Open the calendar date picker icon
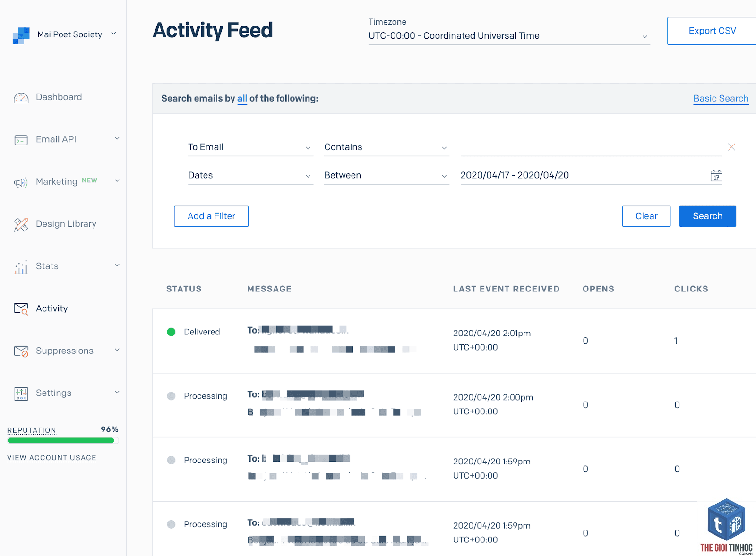This screenshot has width=756, height=556. pyautogui.click(x=716, y=176)
